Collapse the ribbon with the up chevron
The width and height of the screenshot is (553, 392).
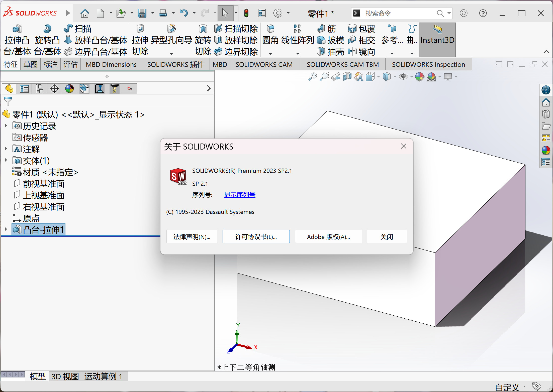coord(546,52)
